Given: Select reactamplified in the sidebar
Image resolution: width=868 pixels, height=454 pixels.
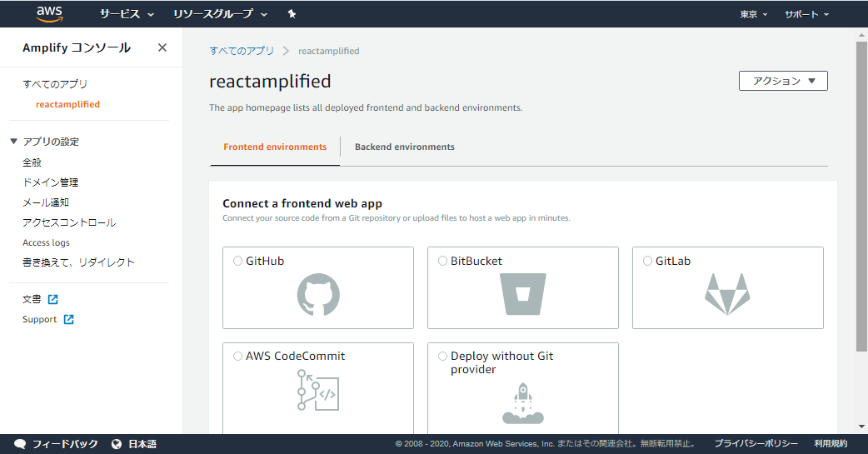Looking at the screenshot, I should click(x=68, y=104).
